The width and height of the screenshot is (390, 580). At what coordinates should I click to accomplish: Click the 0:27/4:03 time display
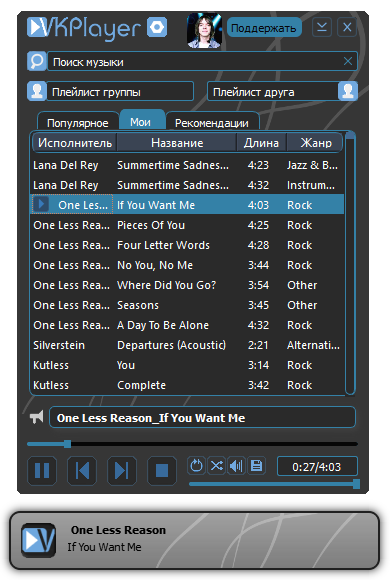317,466
